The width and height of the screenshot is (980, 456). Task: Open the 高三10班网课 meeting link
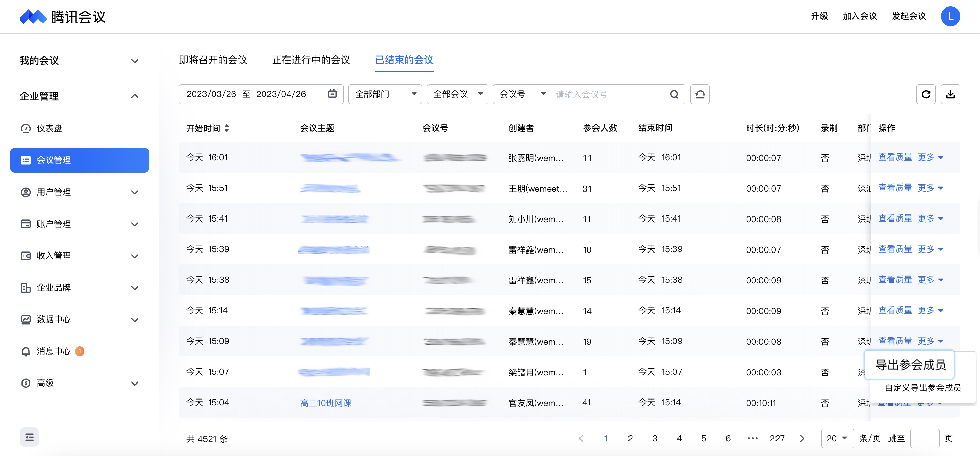(x=326, y=403)
